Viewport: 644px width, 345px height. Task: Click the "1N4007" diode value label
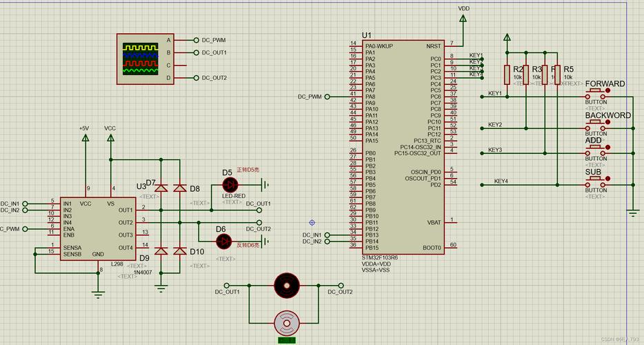coord(143,273)
